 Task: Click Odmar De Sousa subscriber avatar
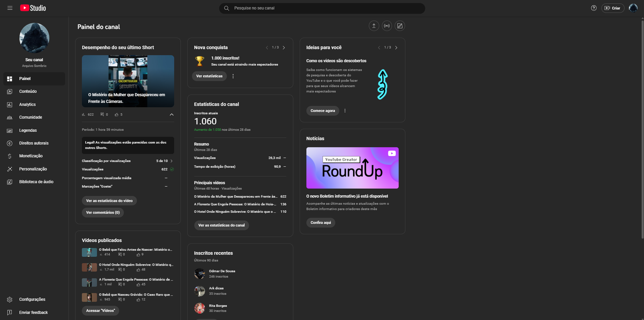(200, 274)
